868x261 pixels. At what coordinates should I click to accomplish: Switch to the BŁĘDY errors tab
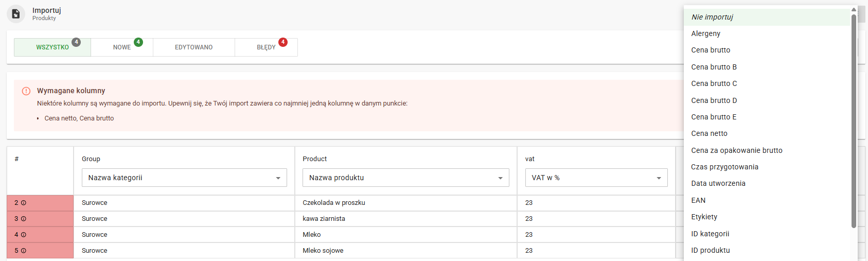click(266, 47)
